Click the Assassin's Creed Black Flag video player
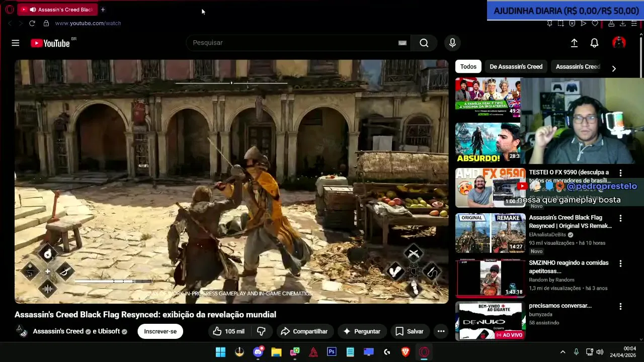This screenshot has width=644, height=362. [231, 182]
